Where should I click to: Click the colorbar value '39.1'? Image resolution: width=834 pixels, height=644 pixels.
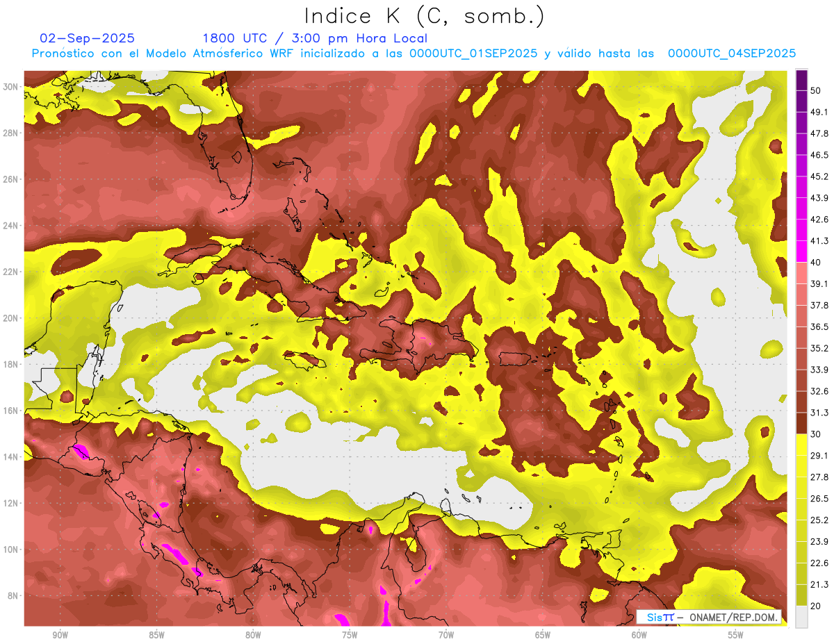(x=819, y=283)
